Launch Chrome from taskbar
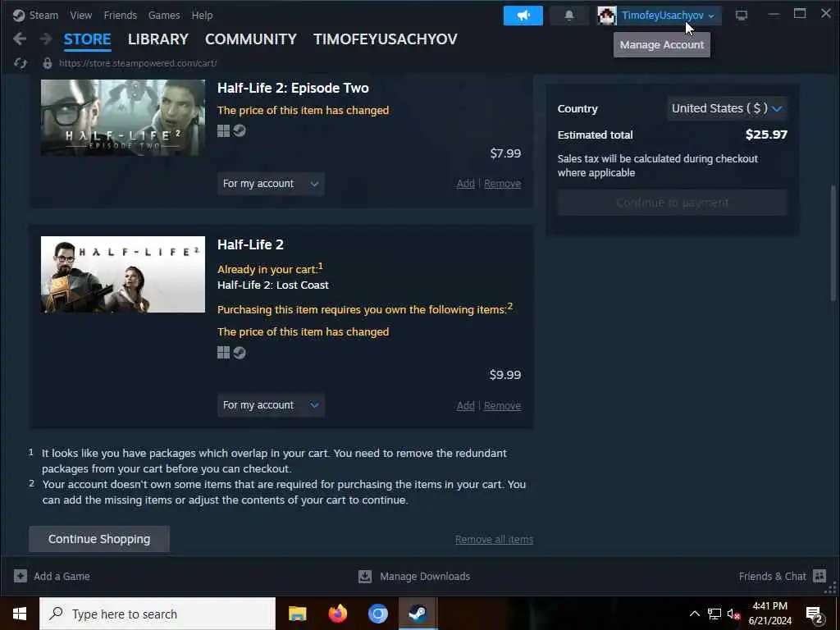This screenshot has width=840, height=630. (x=377, y=614)
